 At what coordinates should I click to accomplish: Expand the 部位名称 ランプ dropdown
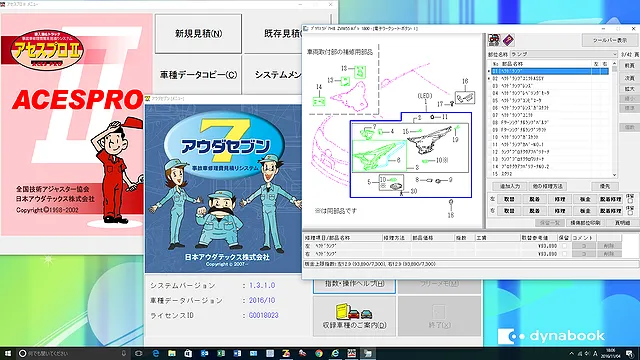614,54
